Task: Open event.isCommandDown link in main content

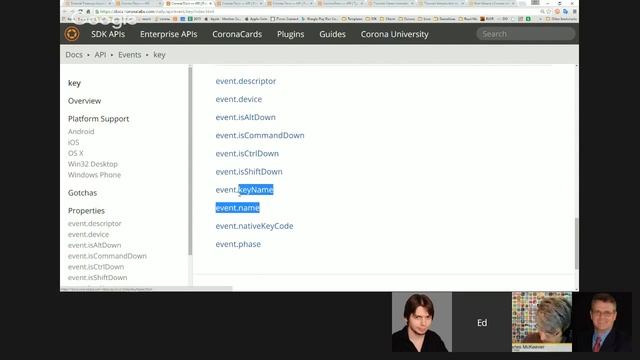Action: point(260,135)
